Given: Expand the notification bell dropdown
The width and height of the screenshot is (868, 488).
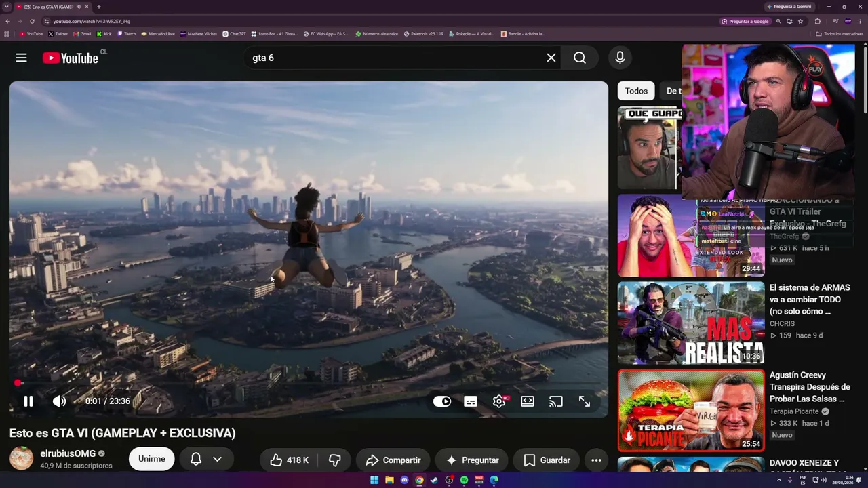Looking at the screenshot, I should 206,459.
